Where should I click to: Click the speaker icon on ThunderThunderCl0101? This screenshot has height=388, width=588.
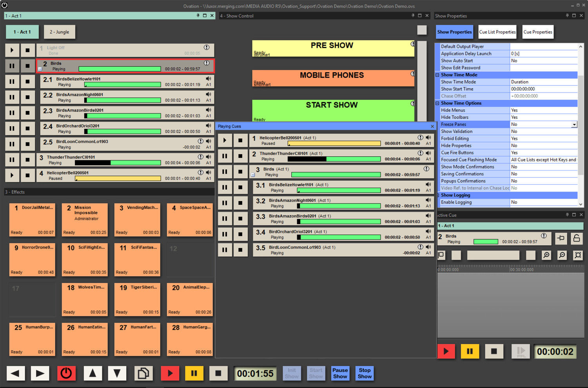pyautogui.click(x=208, y=156)
